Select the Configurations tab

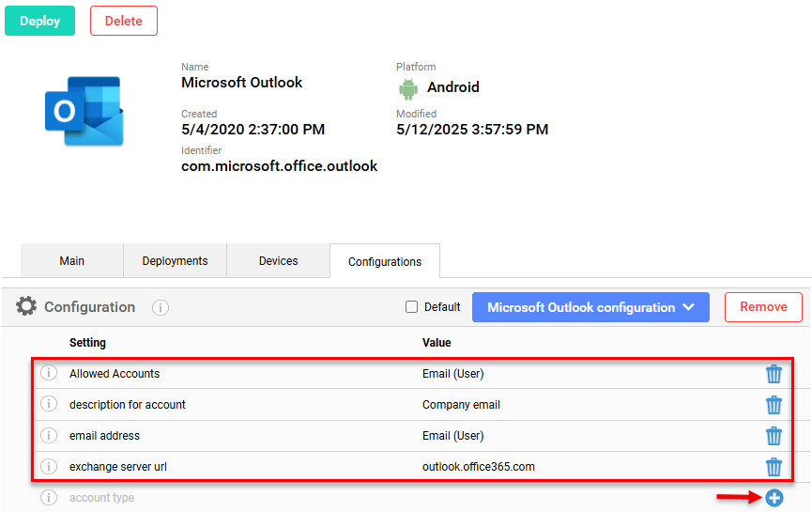point(385,261)
